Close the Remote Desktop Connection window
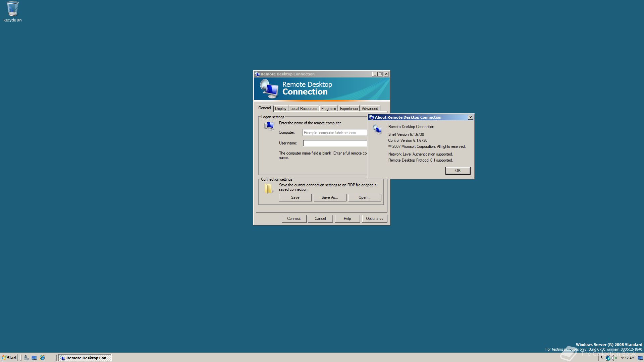The image size is (644, 362). click(386, 74)
